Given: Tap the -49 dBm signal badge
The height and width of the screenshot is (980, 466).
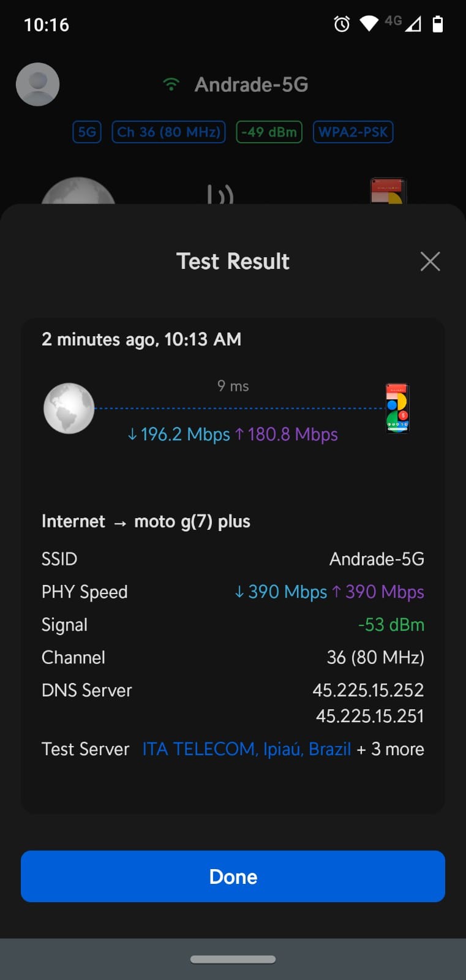Looking at the screenshot, I should [x=269, y=132].
